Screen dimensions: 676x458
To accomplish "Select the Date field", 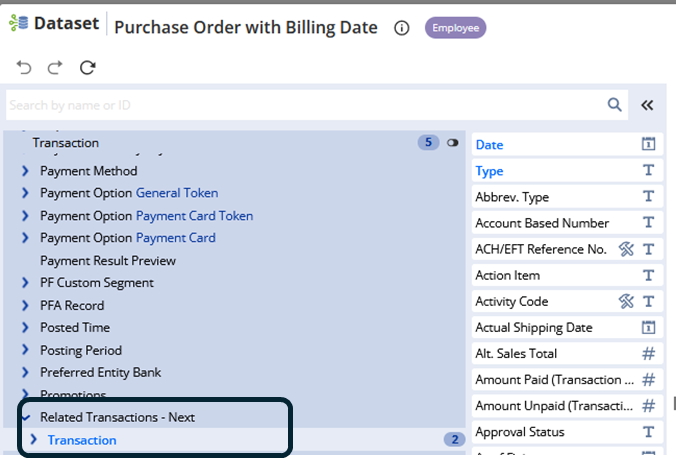I will 567,144.
